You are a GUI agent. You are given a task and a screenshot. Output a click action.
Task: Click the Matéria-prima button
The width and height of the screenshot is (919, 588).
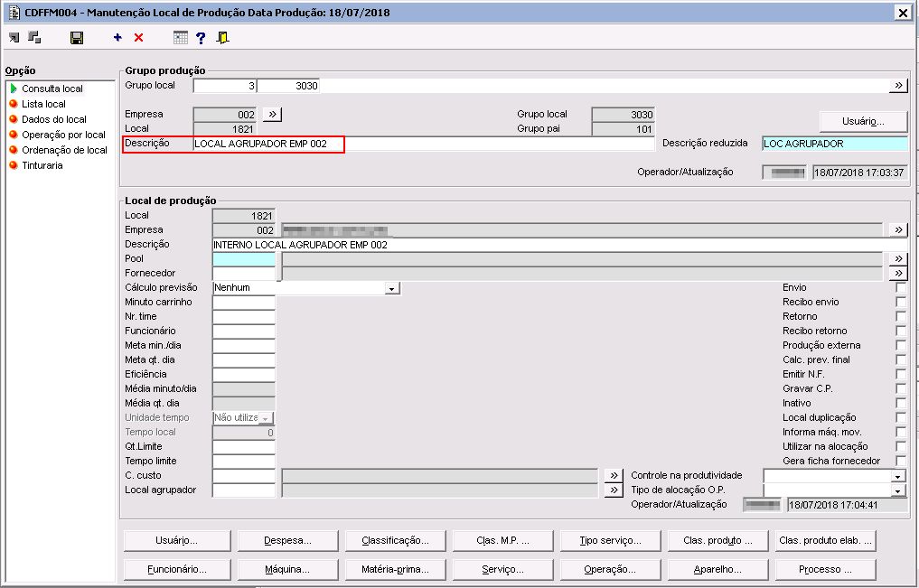396,569
